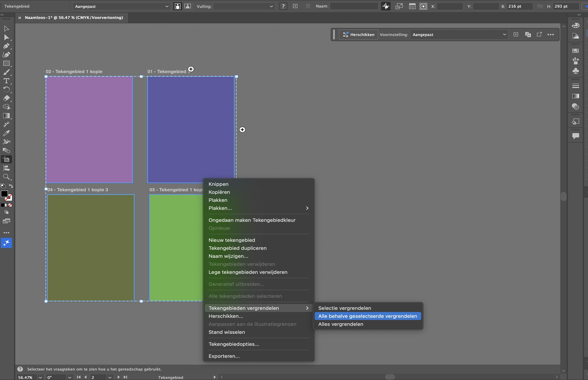Click the black fill swatch in the toolbar
Screen dimensions: 588x380
tap(4, 194)
